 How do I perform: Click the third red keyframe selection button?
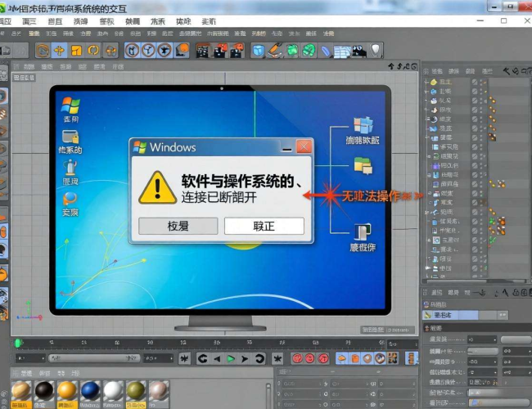(323, 358)
